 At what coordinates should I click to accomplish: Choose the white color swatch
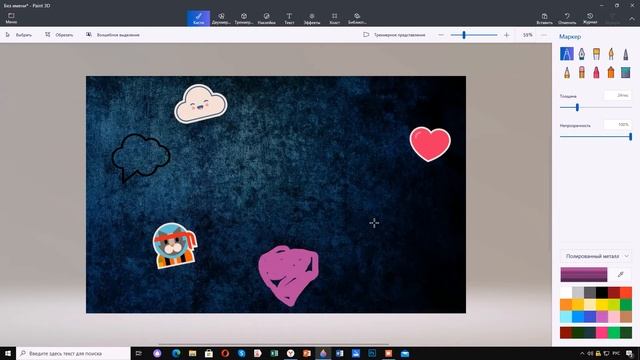click(x=566, y=293)
